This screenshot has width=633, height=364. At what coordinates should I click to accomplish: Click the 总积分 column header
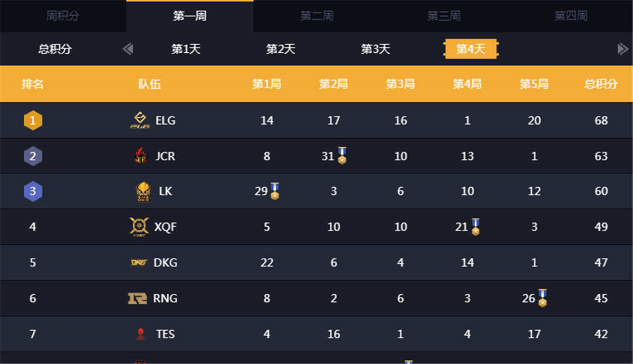601,84
